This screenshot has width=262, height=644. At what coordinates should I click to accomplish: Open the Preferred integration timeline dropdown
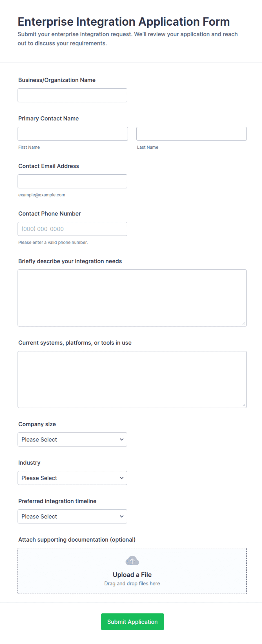[72, 516]
